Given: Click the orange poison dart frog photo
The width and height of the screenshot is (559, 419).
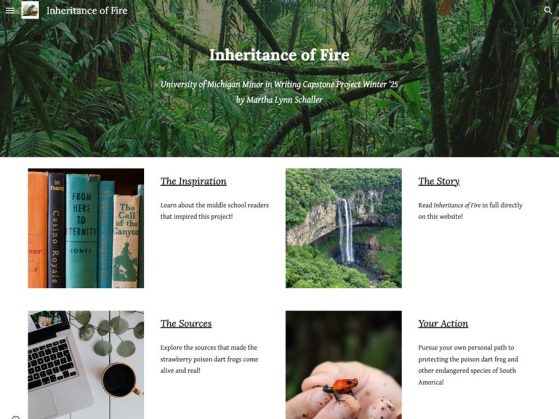Looking at the screenshot, I should click(x=344, y=365).
